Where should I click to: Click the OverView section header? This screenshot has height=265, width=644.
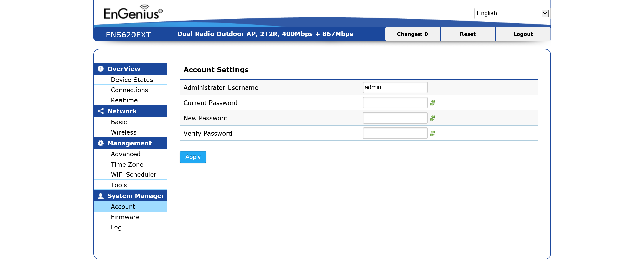point(130,69)
